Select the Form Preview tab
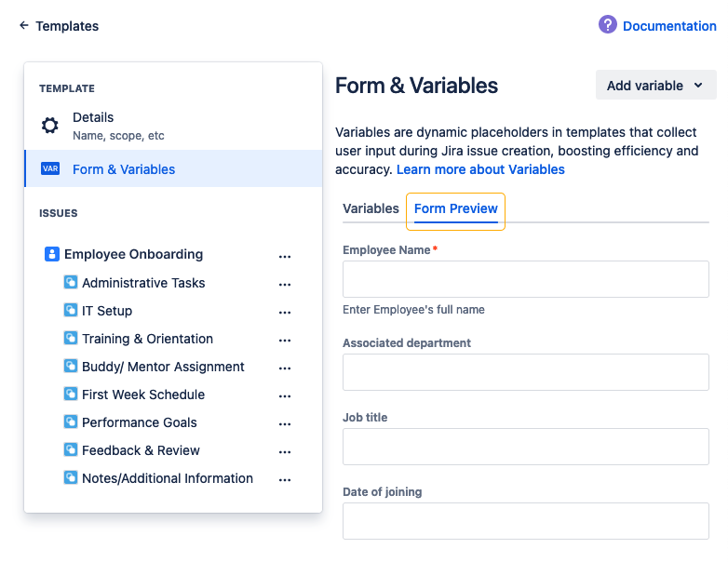 (x=455, y=208)
